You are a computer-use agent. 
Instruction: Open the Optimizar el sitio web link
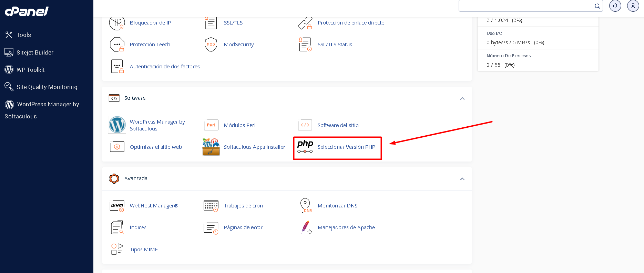click(156, 147)
